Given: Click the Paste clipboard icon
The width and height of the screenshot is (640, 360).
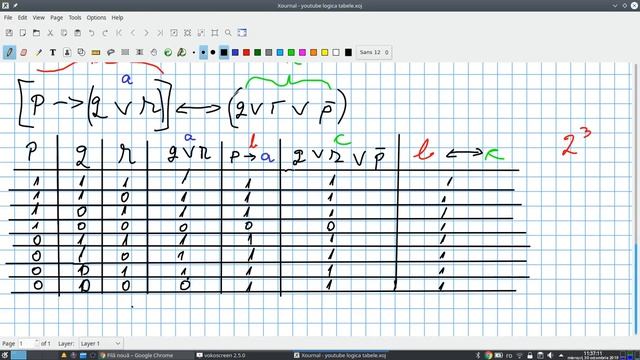Looking at the screenshot, I should tap(78, 33).
